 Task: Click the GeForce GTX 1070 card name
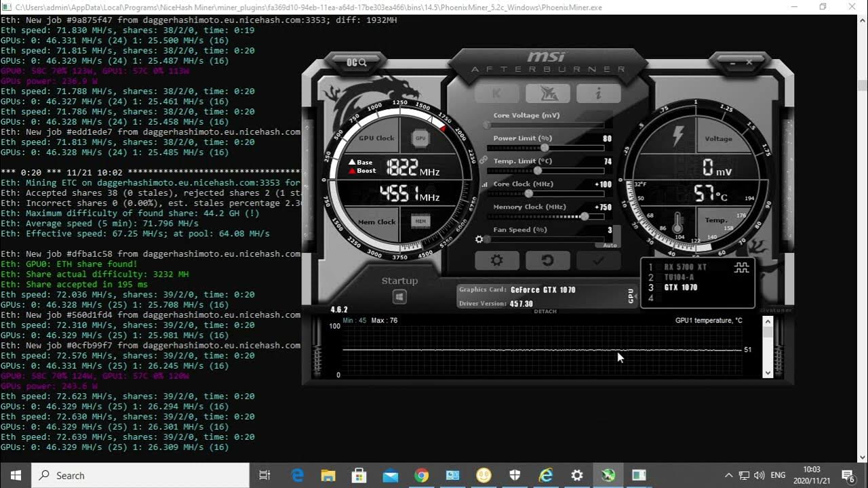[543, 290]
